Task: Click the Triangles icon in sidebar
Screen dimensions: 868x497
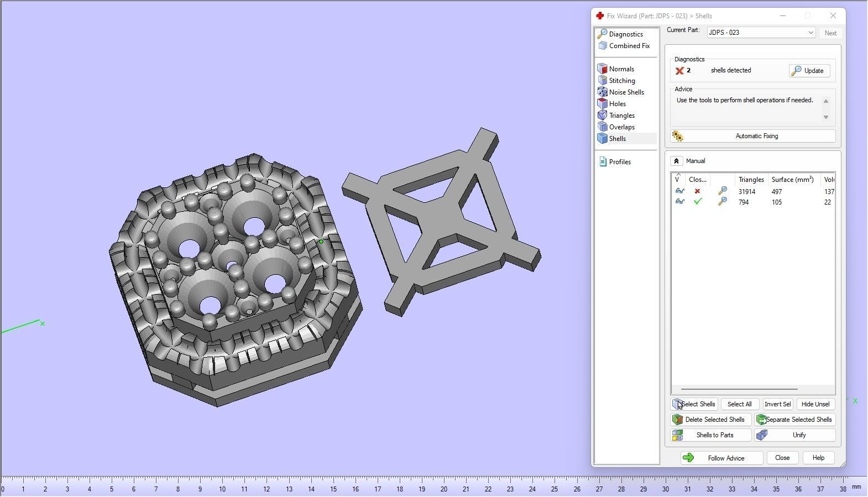Action: (603, 116)
